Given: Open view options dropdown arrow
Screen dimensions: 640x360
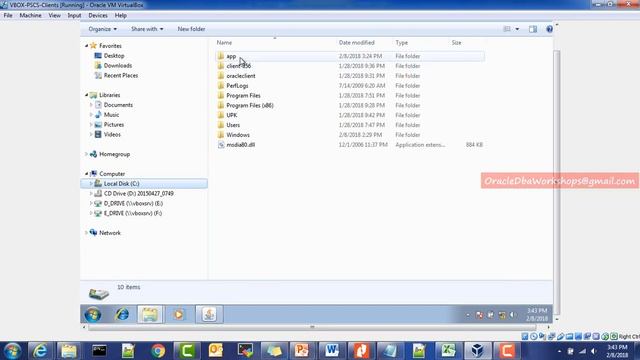Looking at the screenshot, I should tap(517, 29).
